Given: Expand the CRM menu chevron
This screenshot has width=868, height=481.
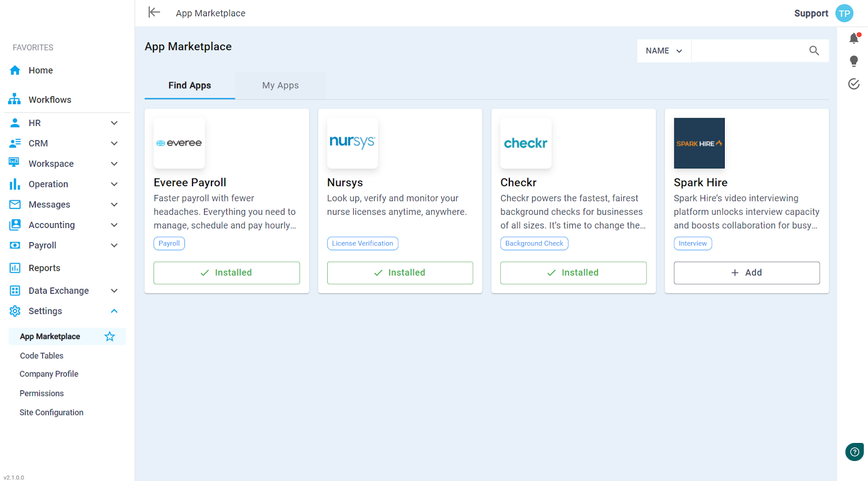Looking at the screenshot, I should coord(114,143).
